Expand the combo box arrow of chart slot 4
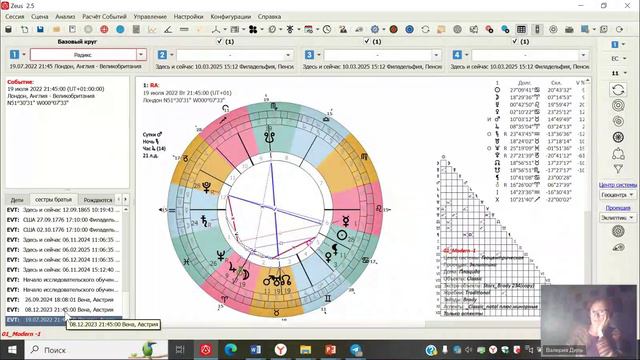The width and height of the screenshot is (640, 360). coord(583,55)
